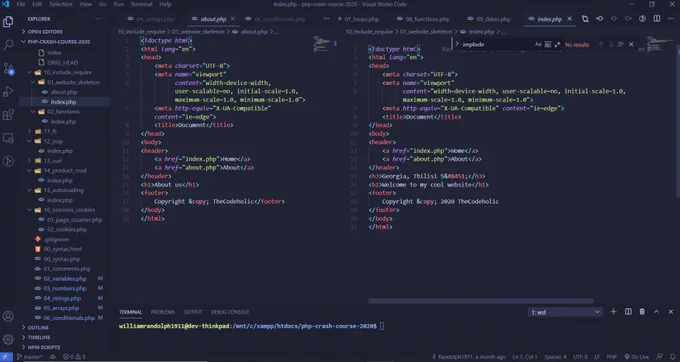Screen dimensions: 680x362
Task: Open the Explorer view in activity bar
Action: pos(8,22)
